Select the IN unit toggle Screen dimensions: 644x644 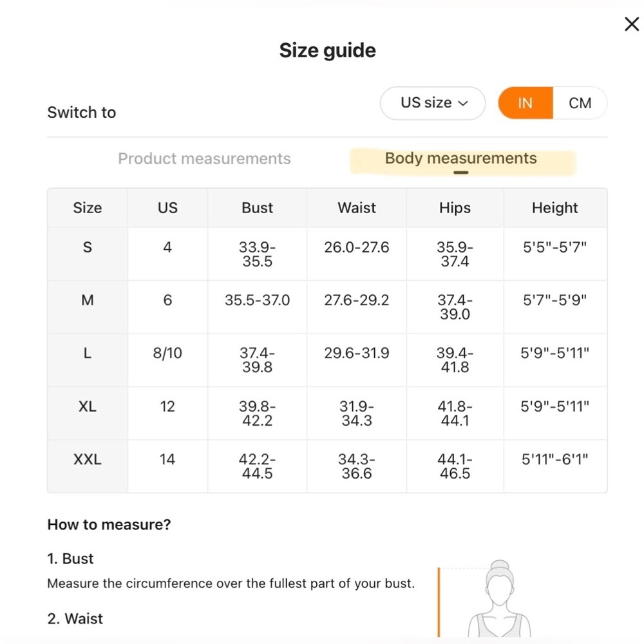pos(526,103)
